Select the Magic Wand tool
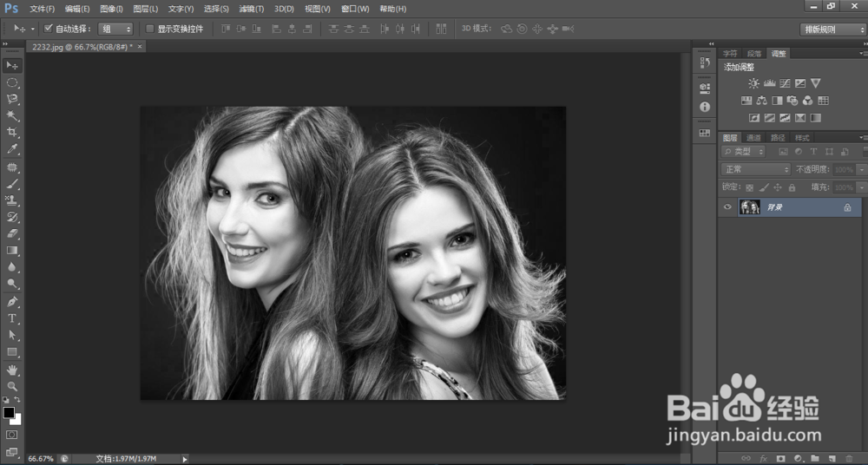 pos(11,115)
